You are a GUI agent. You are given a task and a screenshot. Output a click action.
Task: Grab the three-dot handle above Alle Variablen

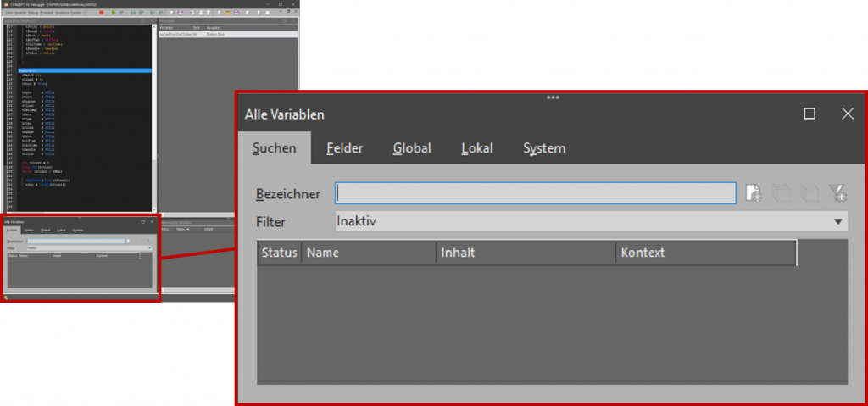coord(553,97)
